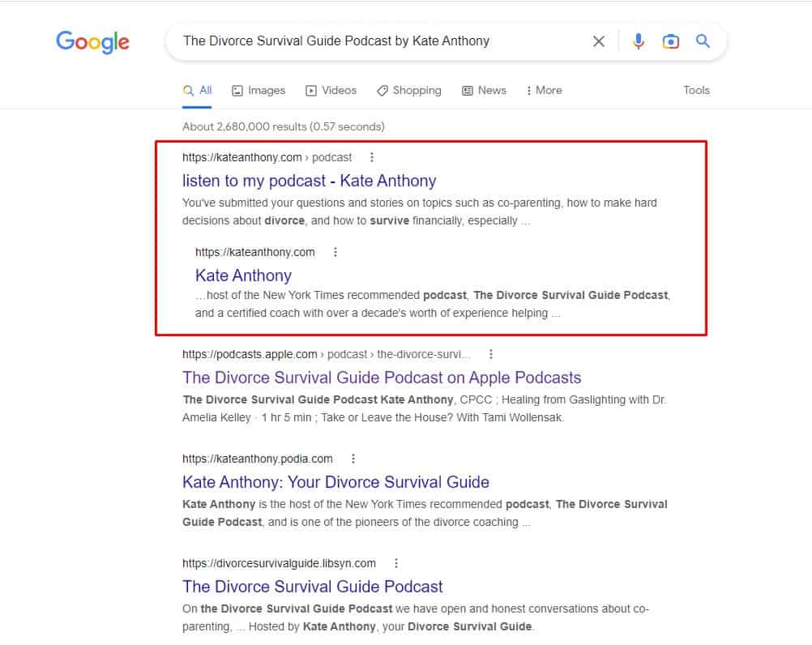812x645 pixels.
Task: Switch to the Shopping tab
Action: pyautogui.click(x=409, y=91)
